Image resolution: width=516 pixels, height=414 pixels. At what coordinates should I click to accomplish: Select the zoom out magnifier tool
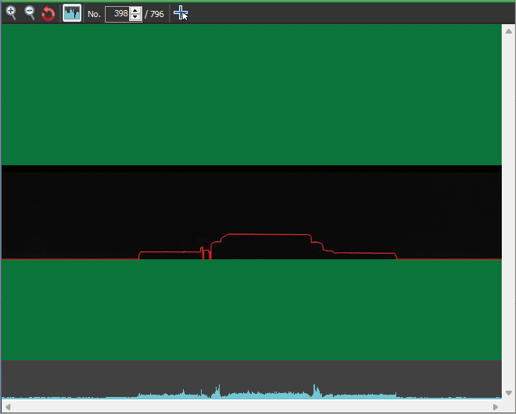30,13
